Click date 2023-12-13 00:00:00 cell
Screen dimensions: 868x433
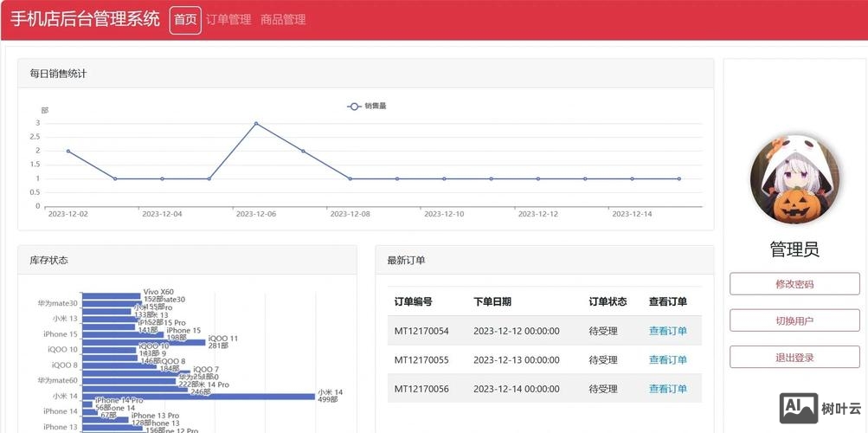(517, 360)
